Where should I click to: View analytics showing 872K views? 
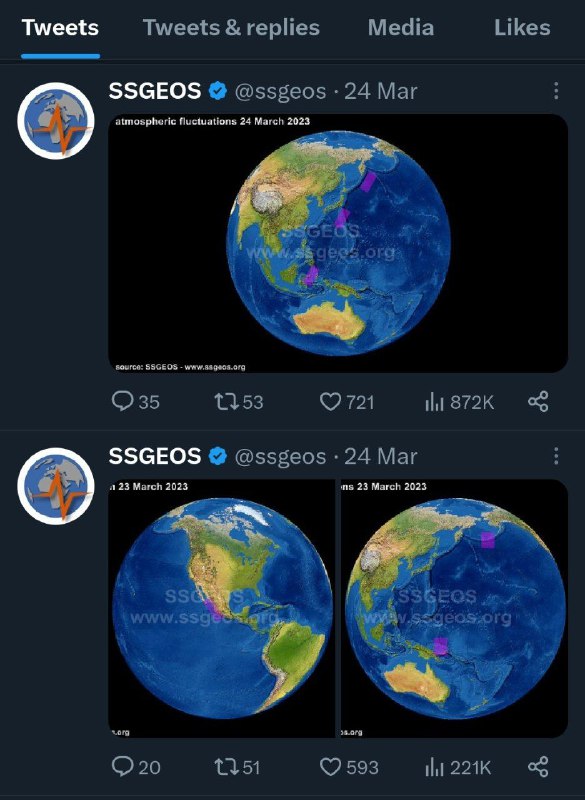(459, 402)
